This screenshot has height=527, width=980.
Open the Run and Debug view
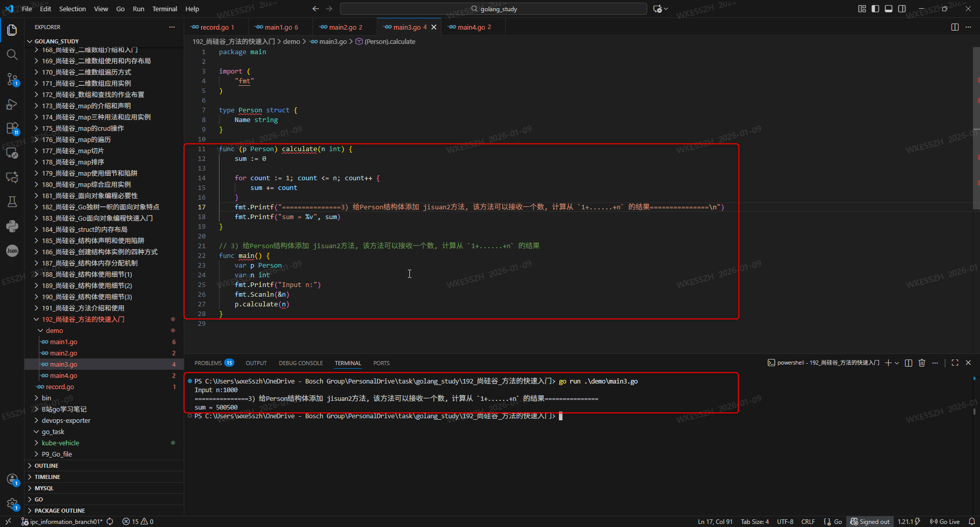click(12, 104)
